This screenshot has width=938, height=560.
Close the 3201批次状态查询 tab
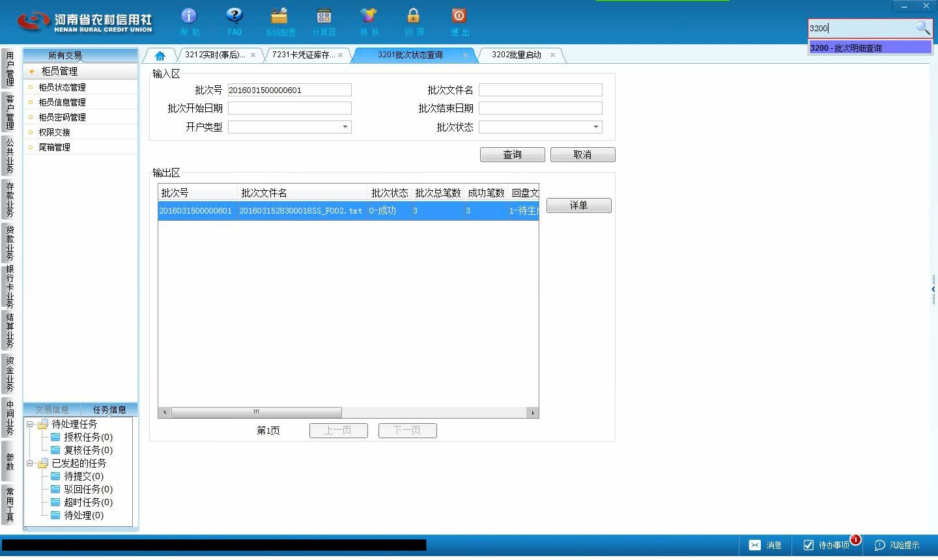tap(465, 55)
